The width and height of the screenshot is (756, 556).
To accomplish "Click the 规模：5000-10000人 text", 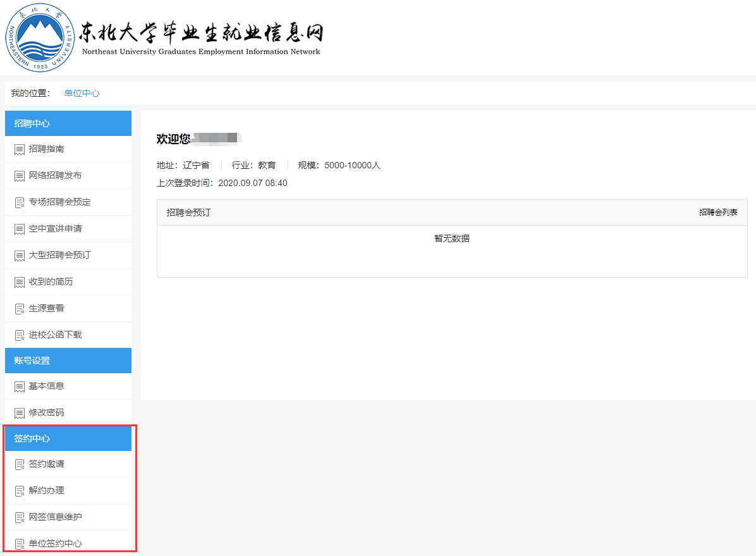I will (x=339, y=166).
